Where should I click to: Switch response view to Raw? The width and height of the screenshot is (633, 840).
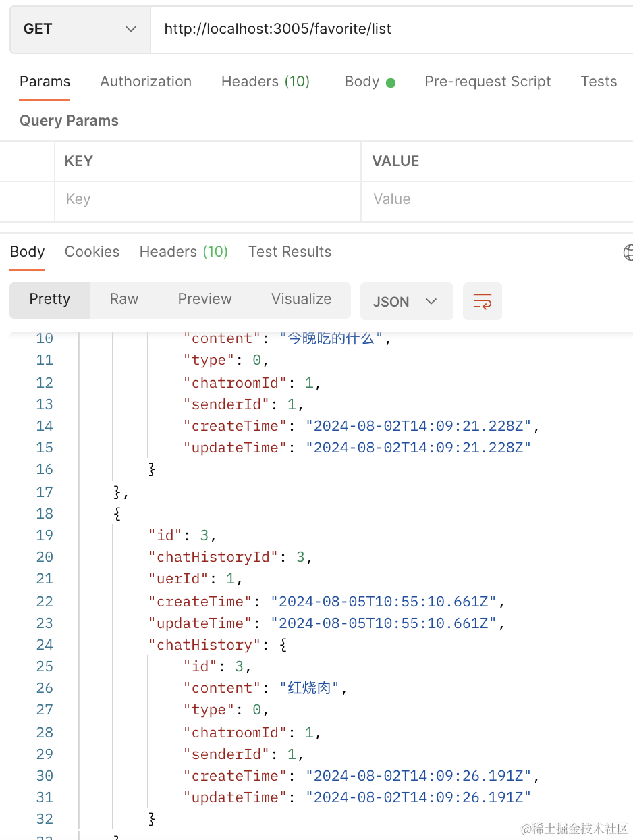[x=124, y=299]
